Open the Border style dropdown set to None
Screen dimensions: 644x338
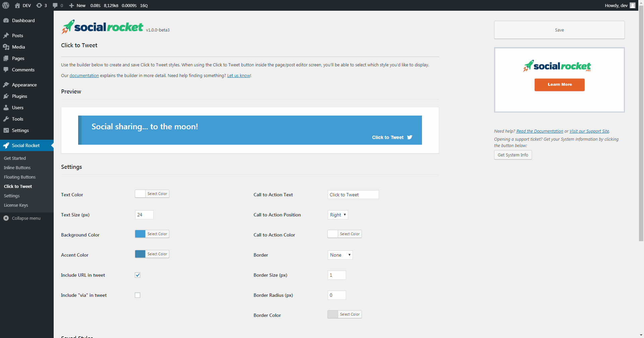point(340,255)
